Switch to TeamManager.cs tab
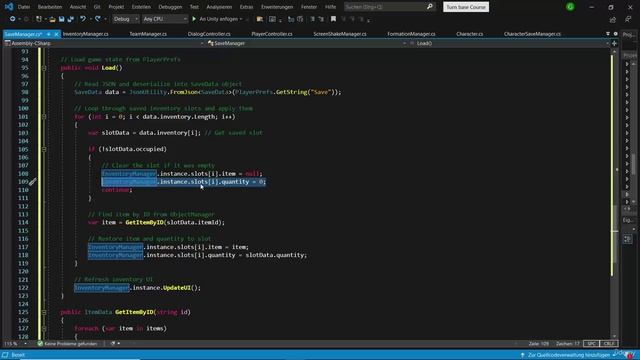This screenshot has width=640, height=360. (x=148, y=34)
